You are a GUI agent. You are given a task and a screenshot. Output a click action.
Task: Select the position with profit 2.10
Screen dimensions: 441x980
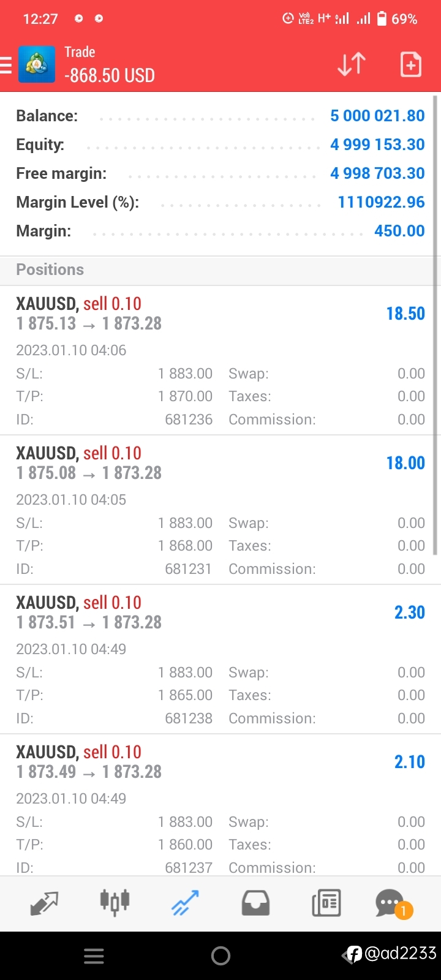221,805
